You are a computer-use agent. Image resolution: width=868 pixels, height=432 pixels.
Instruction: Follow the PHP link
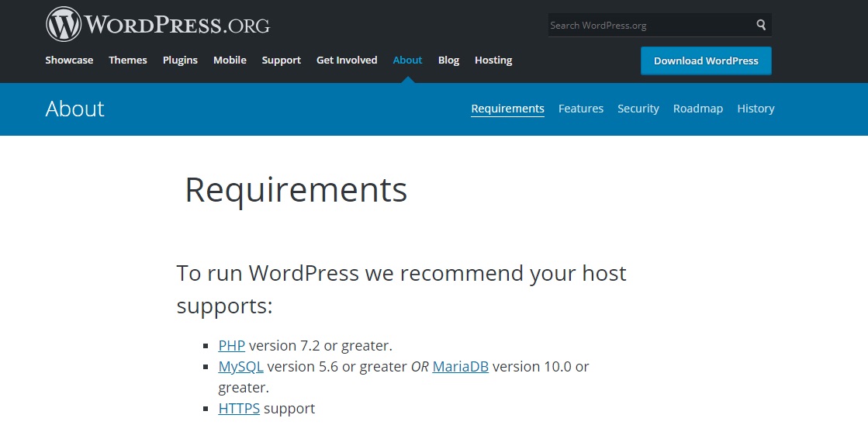pos(231,346)
